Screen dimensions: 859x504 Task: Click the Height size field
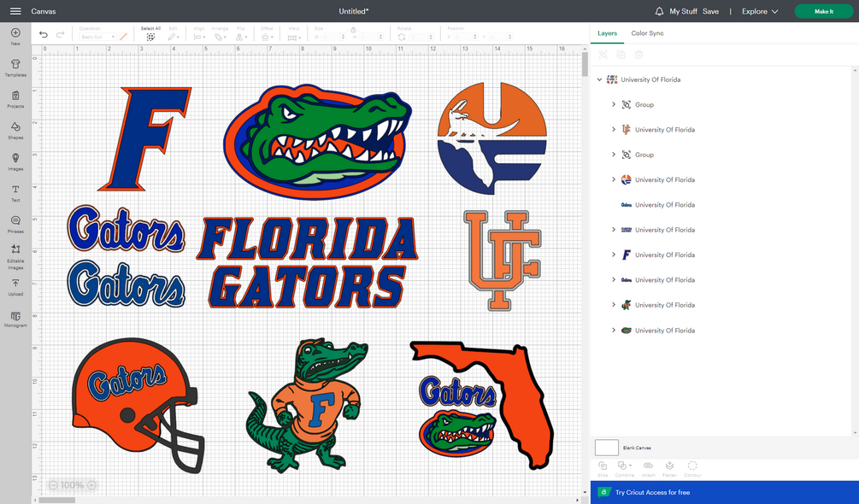click(371, 37)
